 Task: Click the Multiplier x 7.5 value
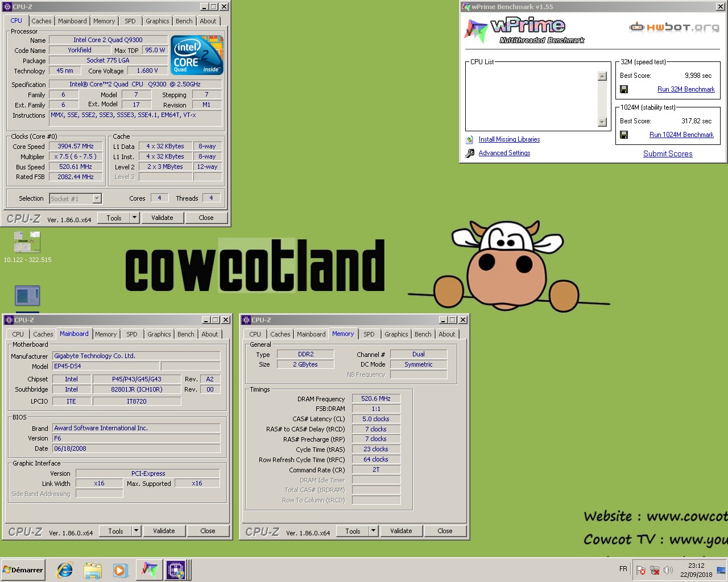[76, 156]
